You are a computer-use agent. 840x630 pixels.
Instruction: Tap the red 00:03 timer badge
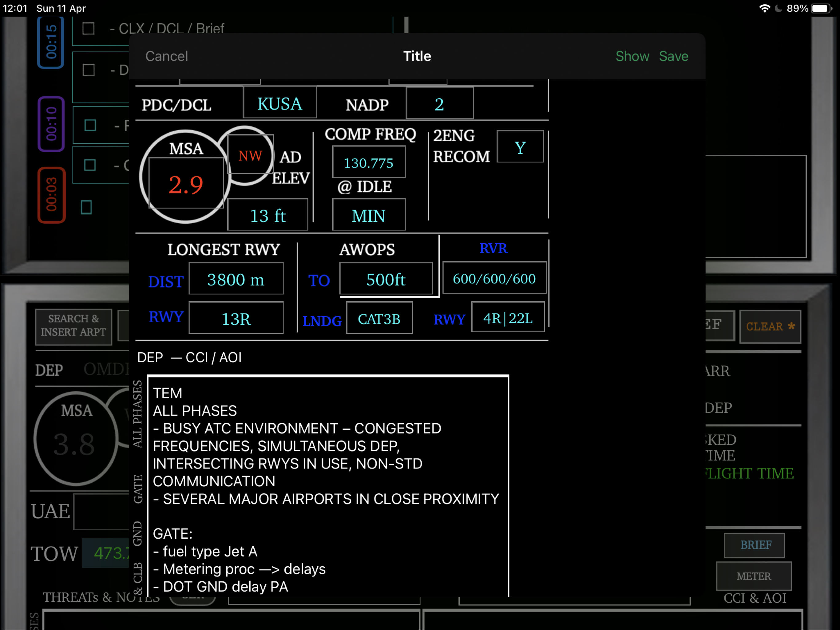coord(51,194)
